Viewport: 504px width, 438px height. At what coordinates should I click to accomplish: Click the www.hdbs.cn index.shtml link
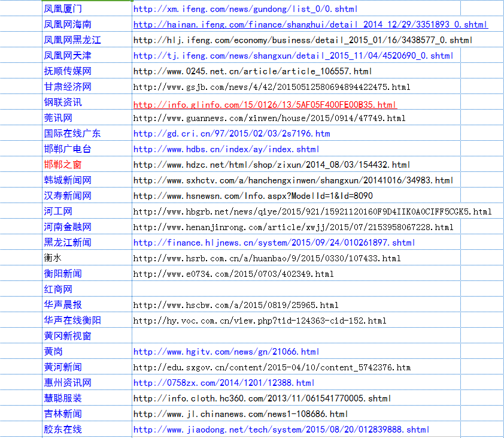pos(226,149)
